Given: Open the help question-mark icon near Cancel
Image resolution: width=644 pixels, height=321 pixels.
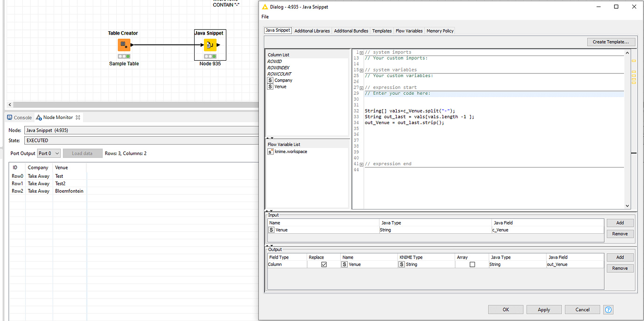Looking at the screenshot, I should coord(608,309).
